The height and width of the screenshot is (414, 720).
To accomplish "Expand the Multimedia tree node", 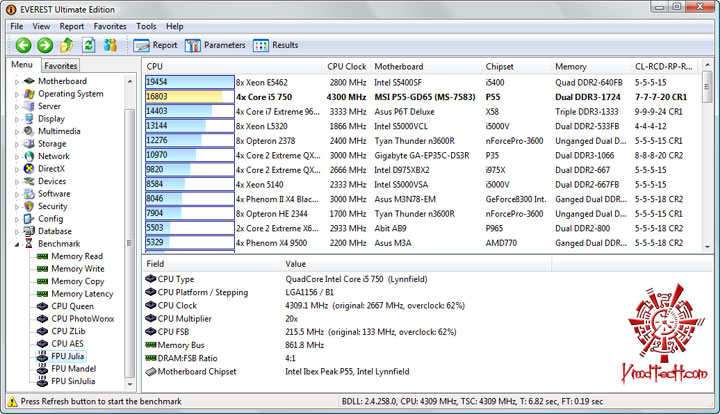I will (17, 132).
